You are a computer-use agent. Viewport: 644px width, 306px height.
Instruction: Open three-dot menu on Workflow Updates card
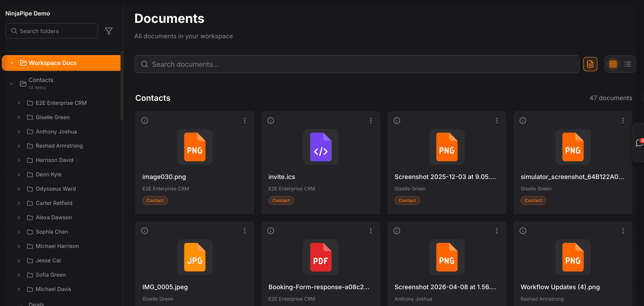click(x=623, y=231)
